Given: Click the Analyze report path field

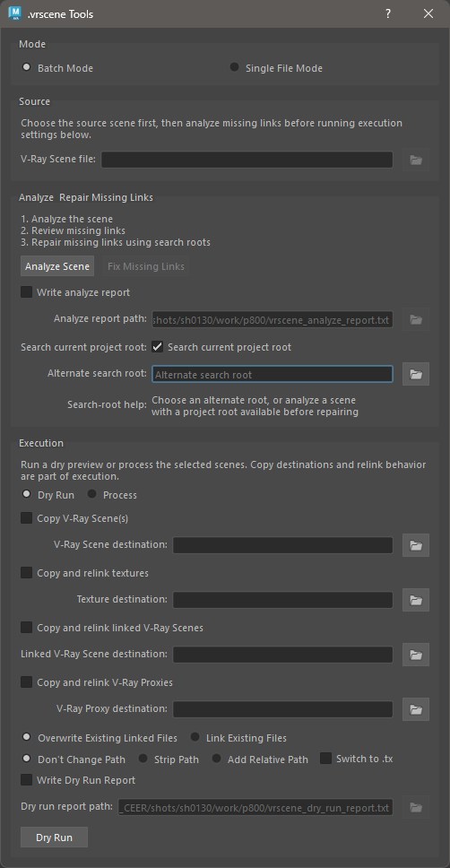Looking at the screenshot, I should [273, 319].
